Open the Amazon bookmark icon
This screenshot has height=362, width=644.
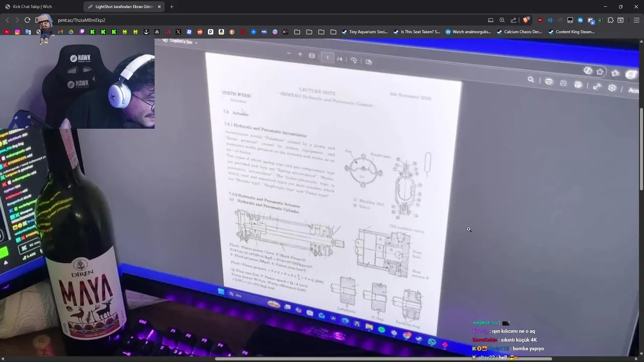coord(221,32)
